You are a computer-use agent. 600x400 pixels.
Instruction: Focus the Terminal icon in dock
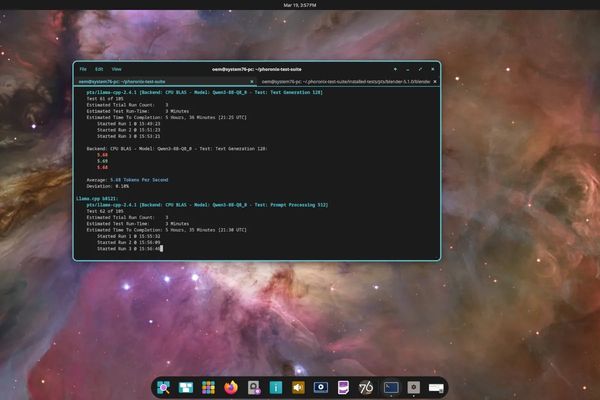pos(391,388)
